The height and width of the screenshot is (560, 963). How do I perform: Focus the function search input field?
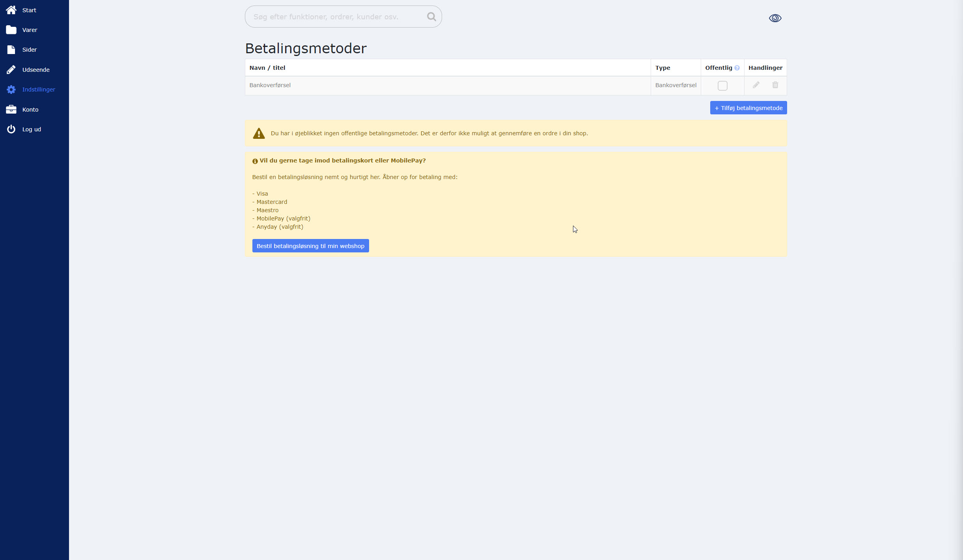click(335, 17)
